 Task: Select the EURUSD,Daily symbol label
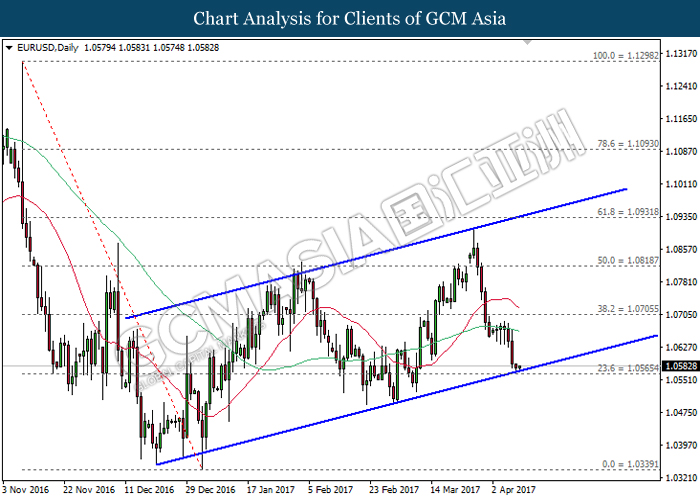48,48
